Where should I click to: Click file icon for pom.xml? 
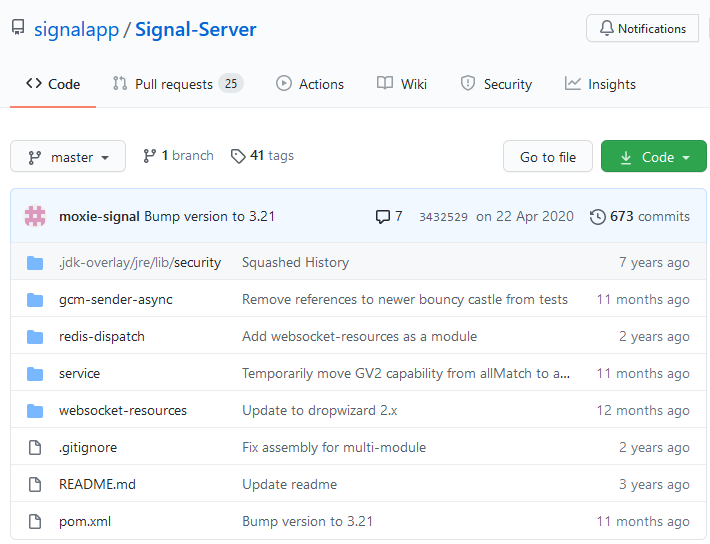[x=35, y=521]
